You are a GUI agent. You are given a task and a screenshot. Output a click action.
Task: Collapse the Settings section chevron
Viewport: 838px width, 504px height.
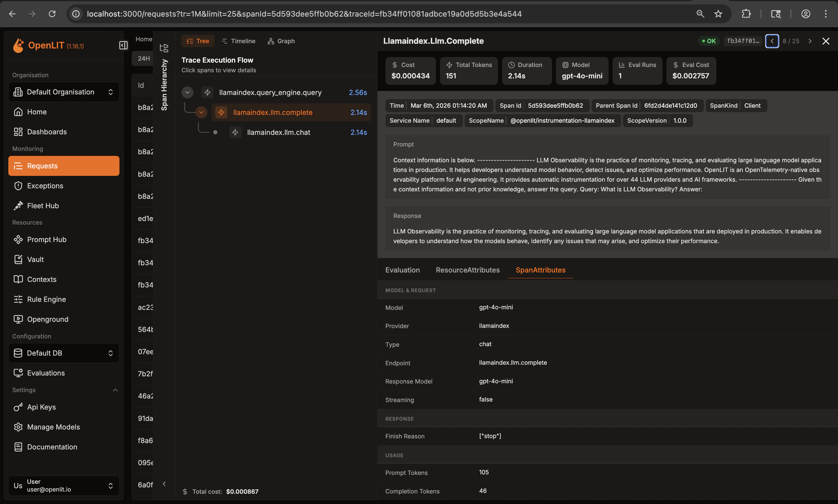[115, 390]
